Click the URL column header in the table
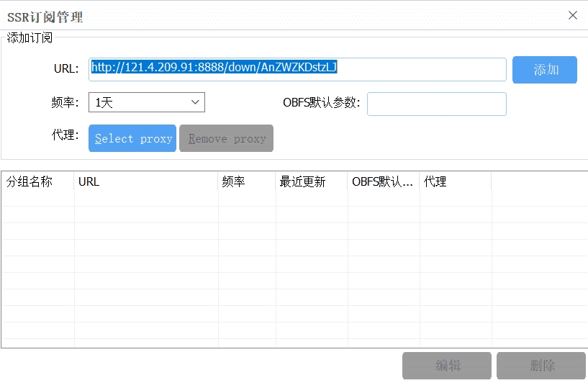Image resolution: width=588 pixels, height=383 pixels. [x=145, y=181]
